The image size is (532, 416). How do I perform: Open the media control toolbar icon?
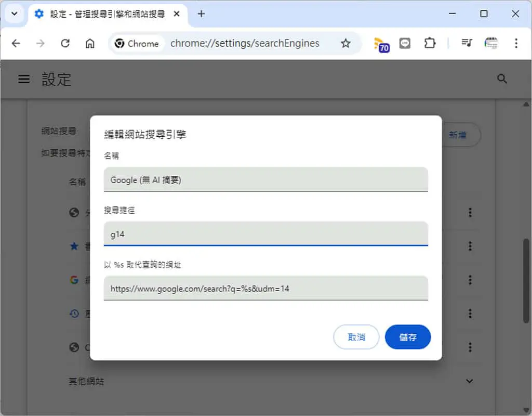(467, 43)
